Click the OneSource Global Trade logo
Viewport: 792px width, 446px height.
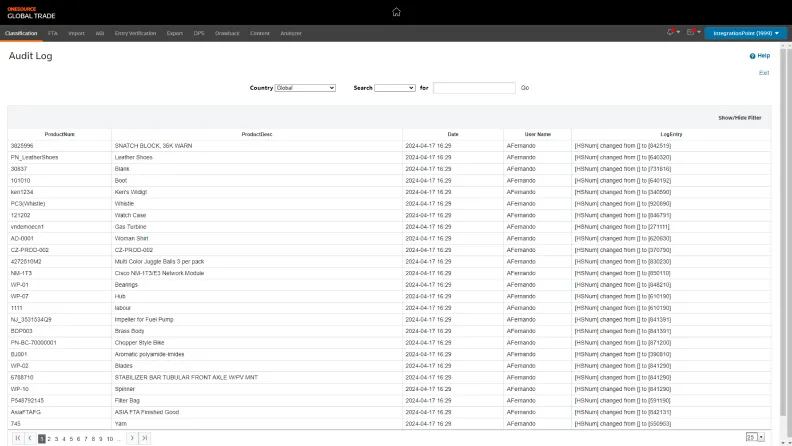pos(31,12)
